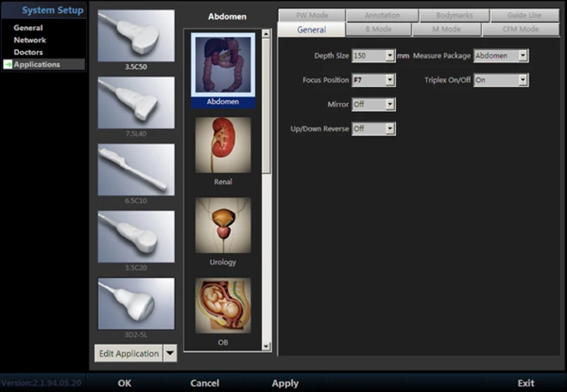Click the Exit button
This screenshot has height=392, width=567.
(525, 383)
